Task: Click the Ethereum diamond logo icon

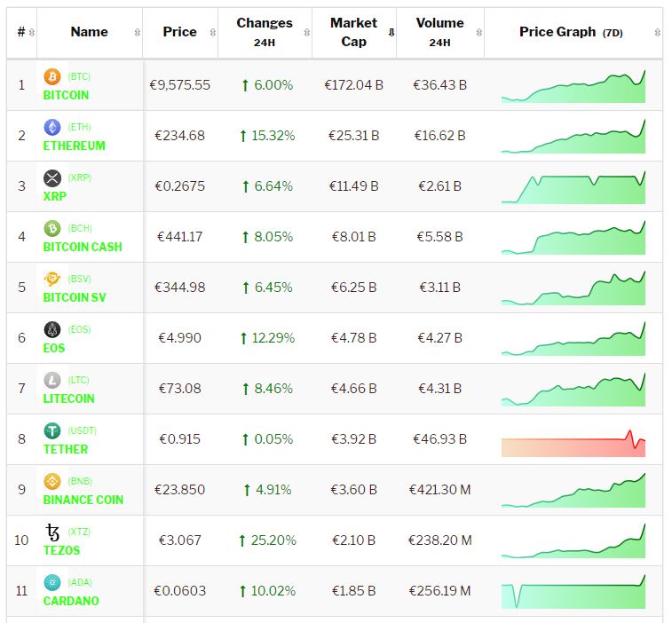Action: click(x=52, y=127)
